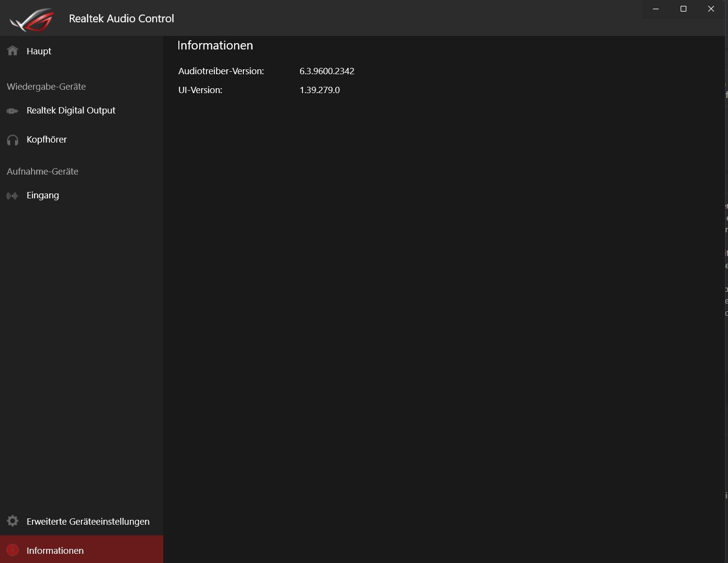Select the Eingang recording device
The height and width of the screenshot is (563, 728).
click(81, 195)
